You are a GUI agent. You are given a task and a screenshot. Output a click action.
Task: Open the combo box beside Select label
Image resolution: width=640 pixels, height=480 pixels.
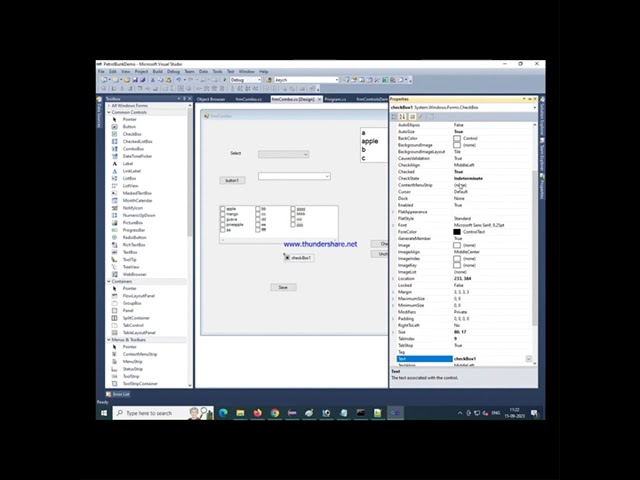[x=306, y=154]
